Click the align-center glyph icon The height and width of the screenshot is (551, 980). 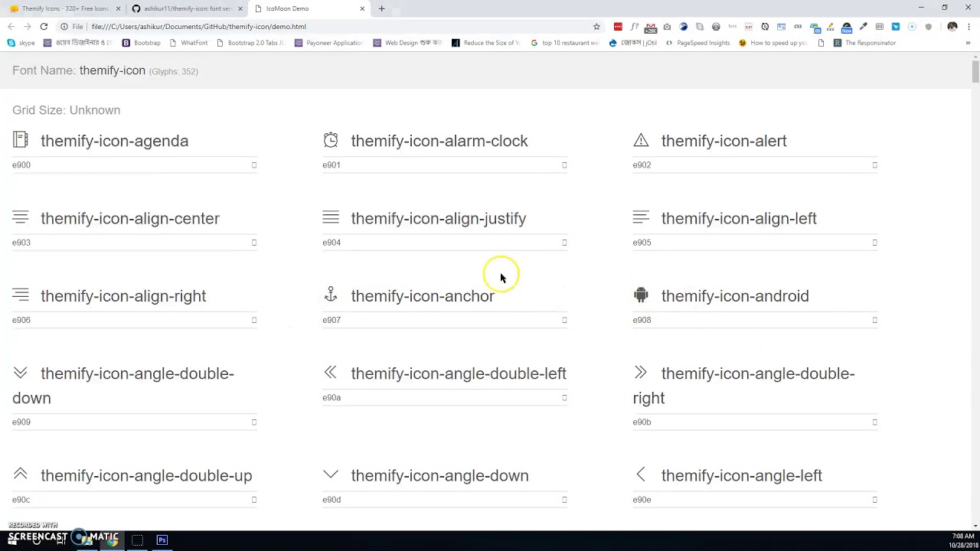click(x=21, y=217)
